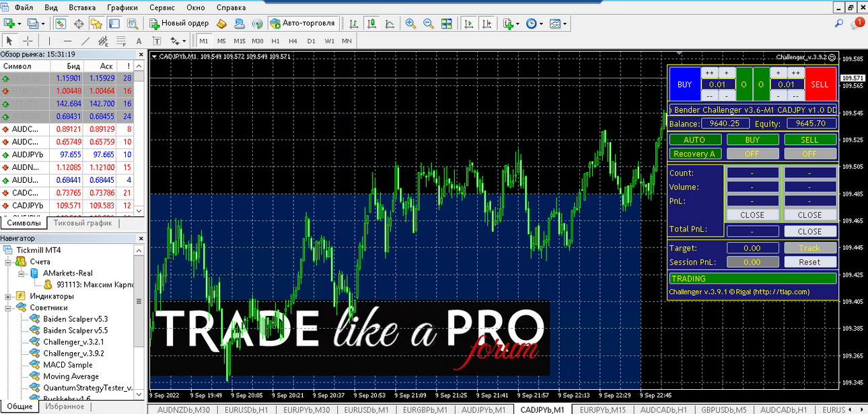Open the Signals toolbar icon
Viewport: 868px width, 414px height.
pyautogui.click(x=257, y=23)
